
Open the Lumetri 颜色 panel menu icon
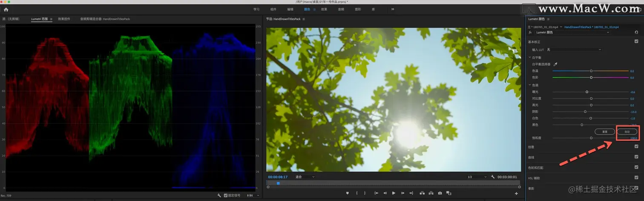tap(549, 19)
